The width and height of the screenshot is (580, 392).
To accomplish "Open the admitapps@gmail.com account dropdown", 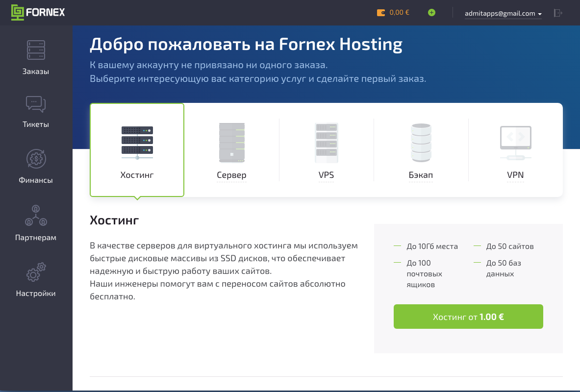I will 503,13.
